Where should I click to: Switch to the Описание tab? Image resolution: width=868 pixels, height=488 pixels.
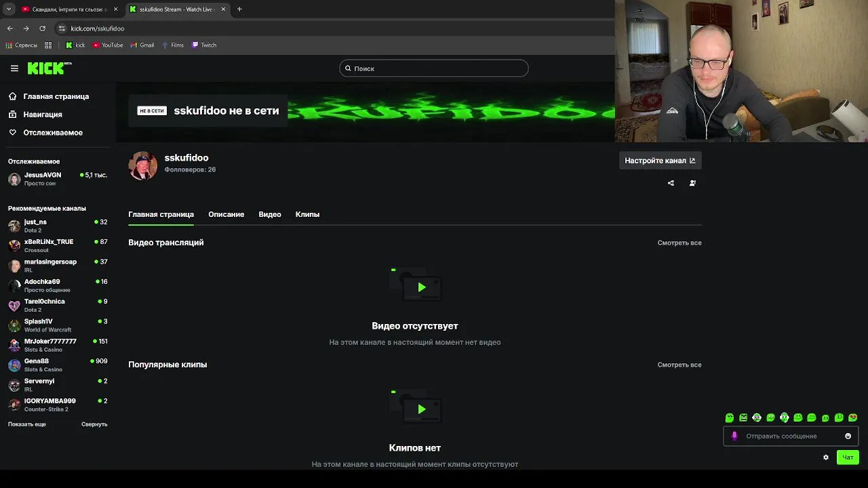pos(226,214)
